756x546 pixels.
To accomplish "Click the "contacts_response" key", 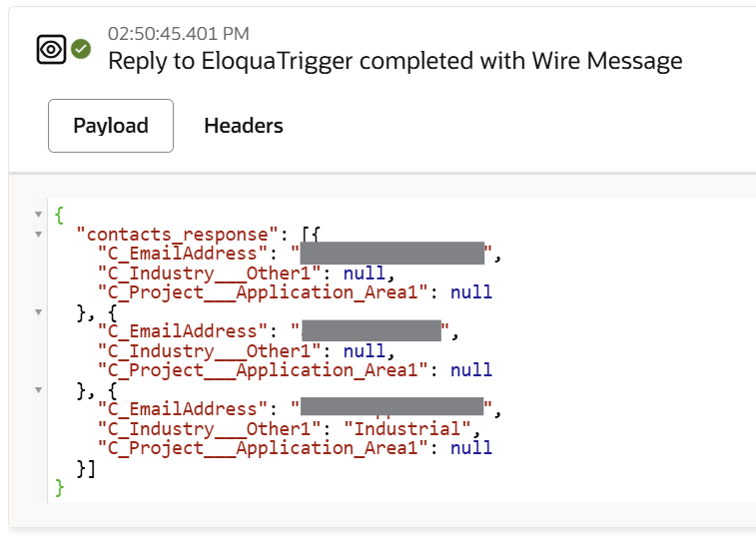I will (x=178, y=235).
